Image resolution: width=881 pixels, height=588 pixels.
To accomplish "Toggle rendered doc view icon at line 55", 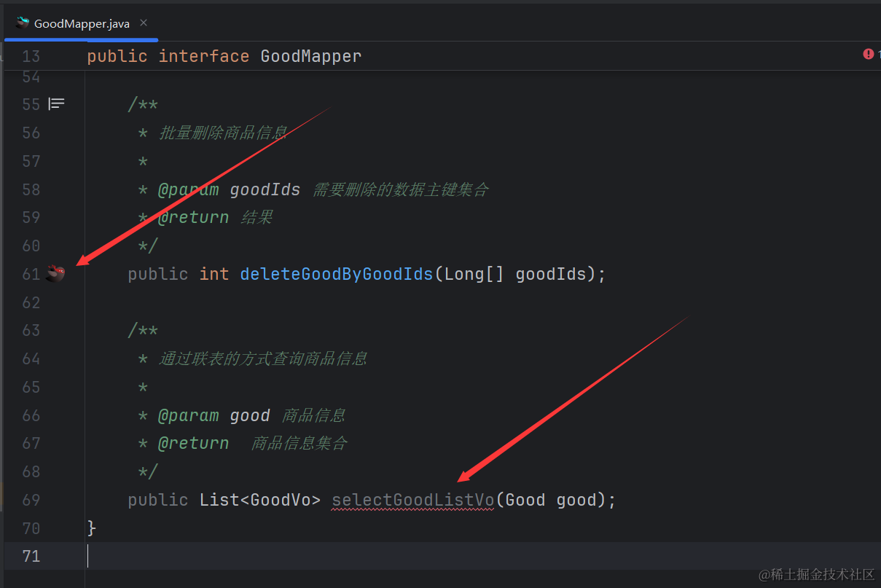I will pyautogui.click(x=56, y=104).
